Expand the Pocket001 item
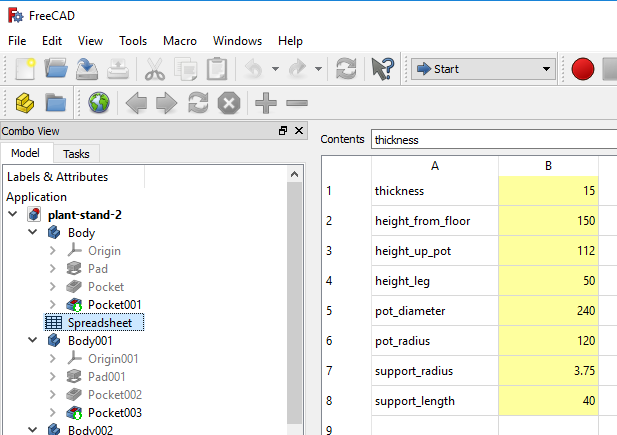Image resolution: width=617 pixels, height=435 pixels. click(x=53, y=304)
